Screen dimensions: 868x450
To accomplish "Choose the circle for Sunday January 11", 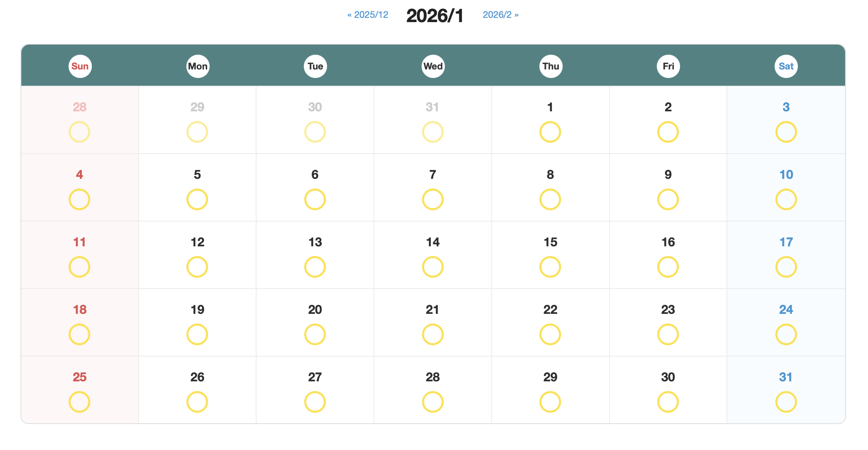I will (79, 267).
